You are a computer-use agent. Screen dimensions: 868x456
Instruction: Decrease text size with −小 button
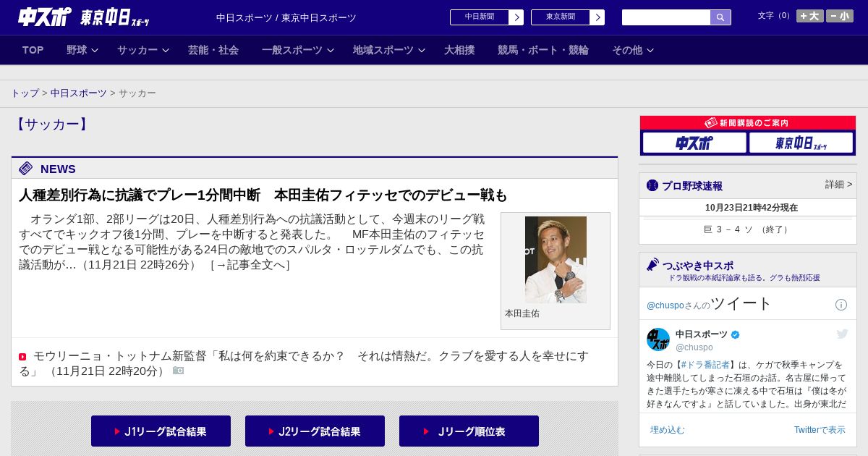(840, 16)
